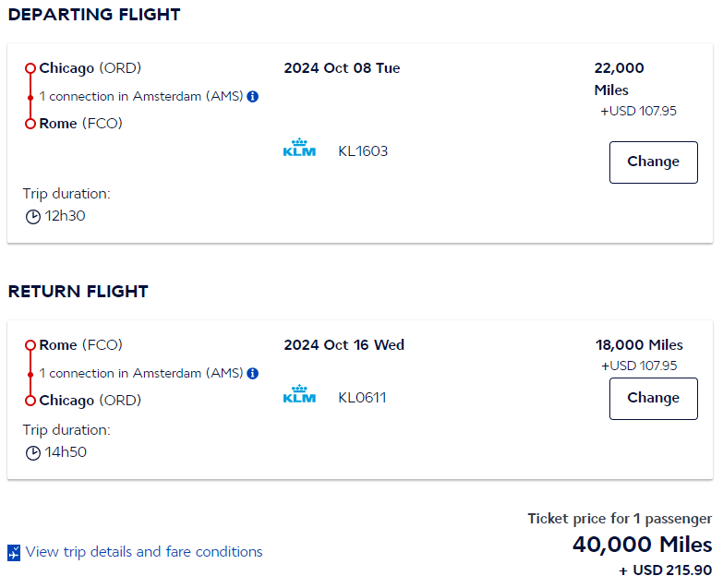This screenshot has width=723, height=588.
Task: Click the 22,000 Miles departing fare
Action: 620,78
